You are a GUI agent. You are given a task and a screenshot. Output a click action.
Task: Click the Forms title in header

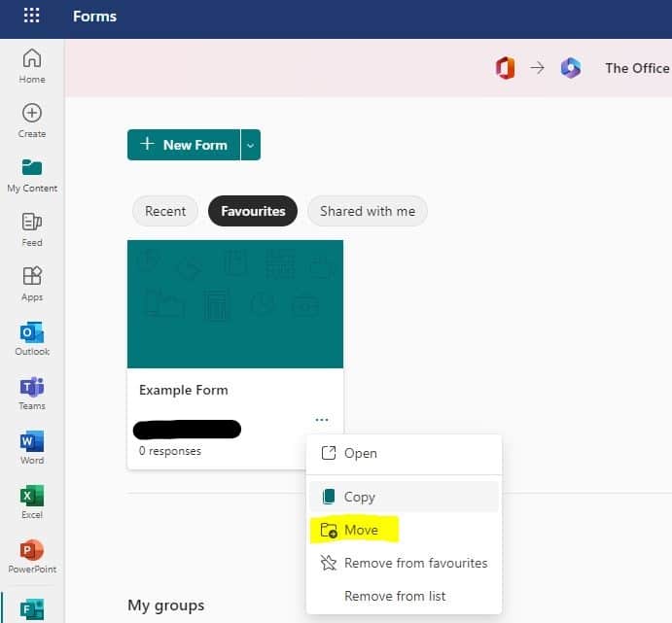click(94, 17)
